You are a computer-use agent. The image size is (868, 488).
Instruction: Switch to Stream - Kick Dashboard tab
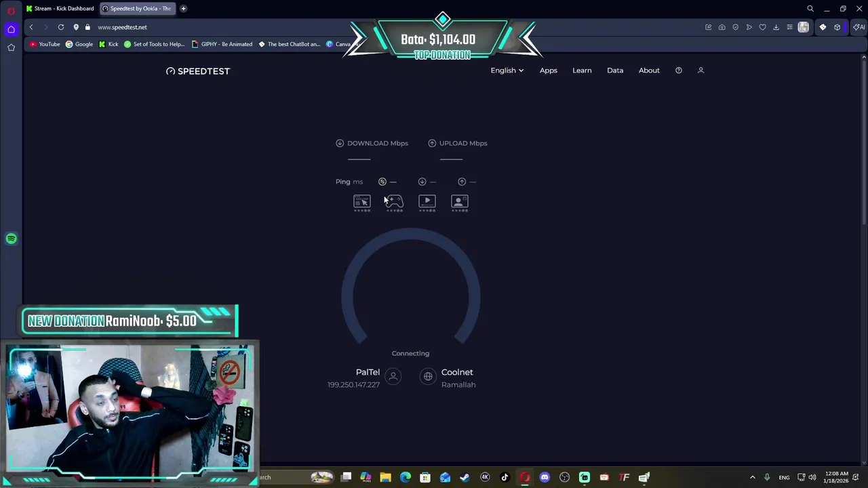(x=60, y=9)
